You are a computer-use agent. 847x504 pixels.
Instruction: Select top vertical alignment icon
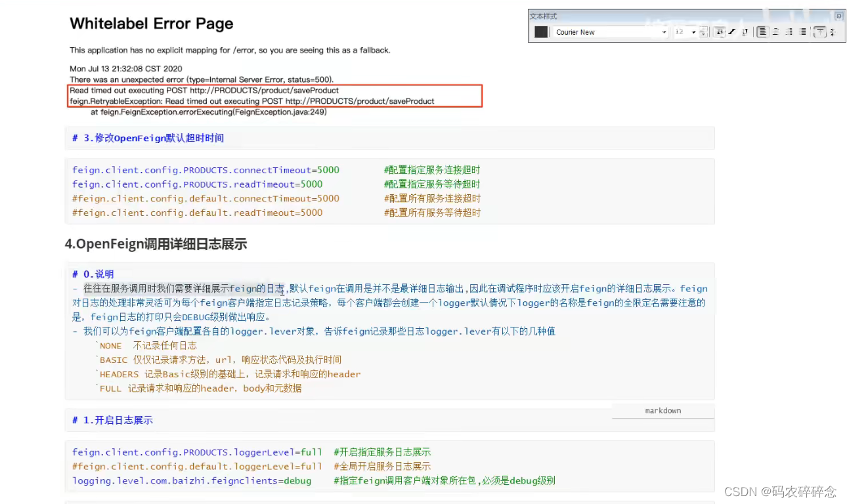click(819, 31)
